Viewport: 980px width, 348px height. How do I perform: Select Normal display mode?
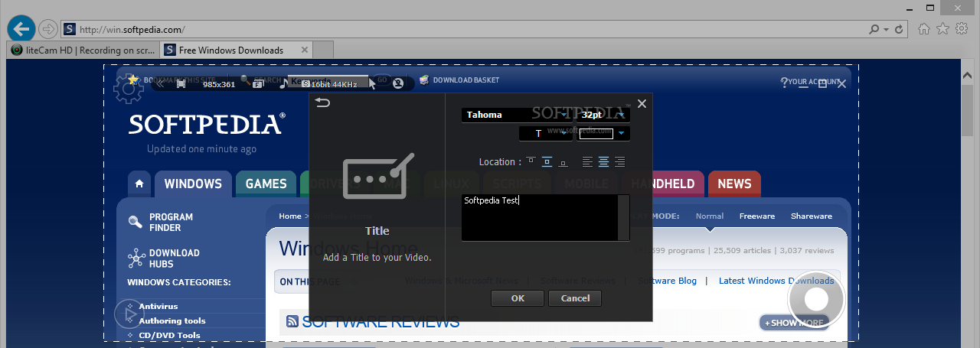click(710, 216)
